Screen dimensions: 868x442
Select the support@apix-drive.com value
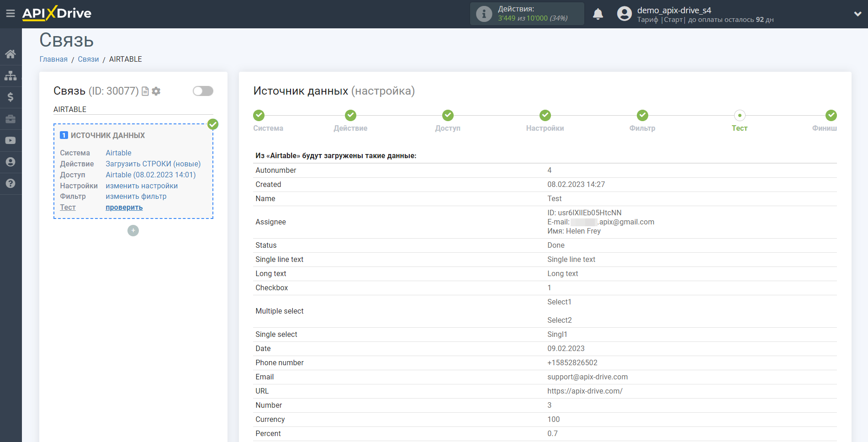[587, 377]
